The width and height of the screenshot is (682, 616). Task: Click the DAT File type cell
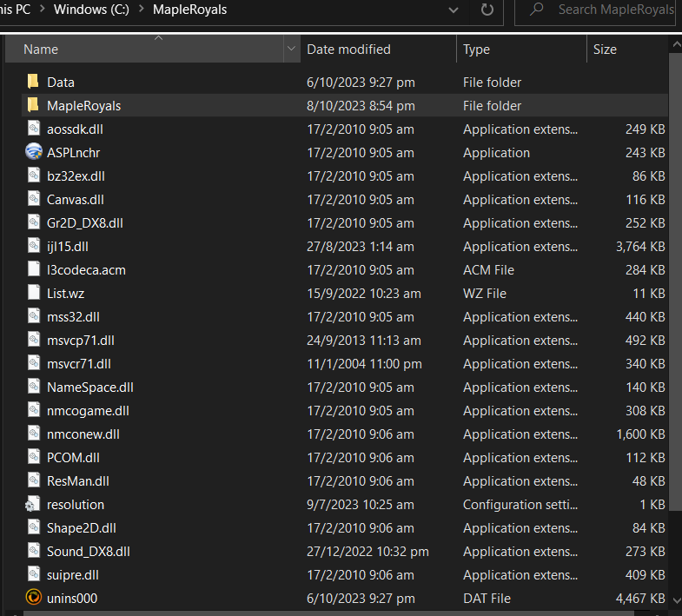487,598
